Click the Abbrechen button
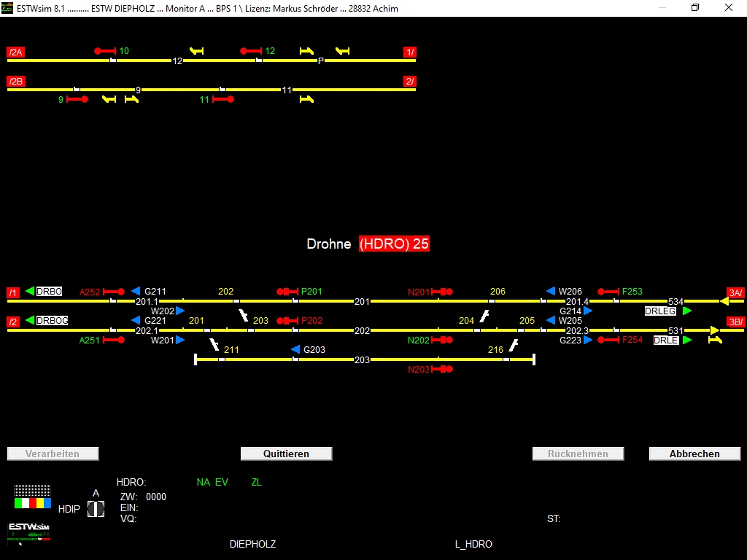The height and width of the screenshot is (560, 747). [x=694, y=454]
